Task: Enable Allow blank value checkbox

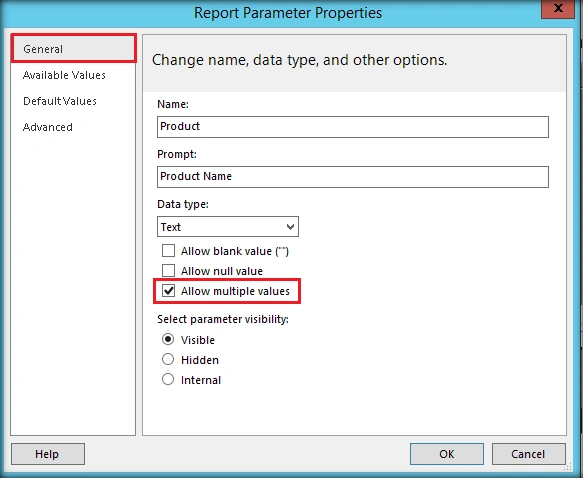Action: point(168,251)
